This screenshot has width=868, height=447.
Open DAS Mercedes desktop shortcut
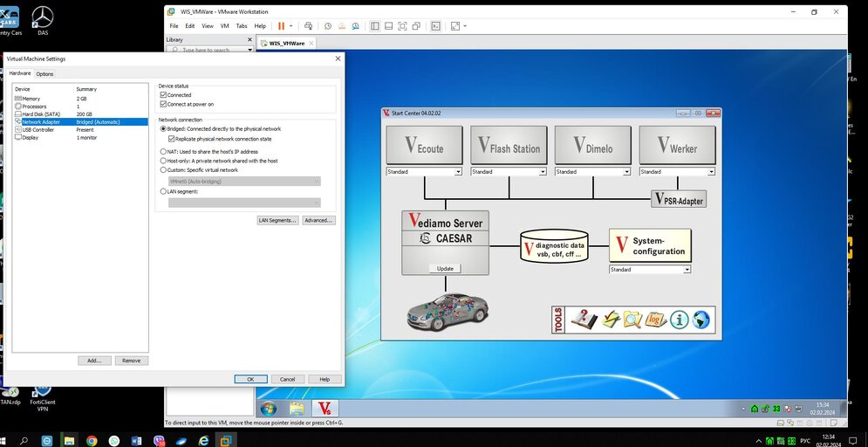pos(43,21)
